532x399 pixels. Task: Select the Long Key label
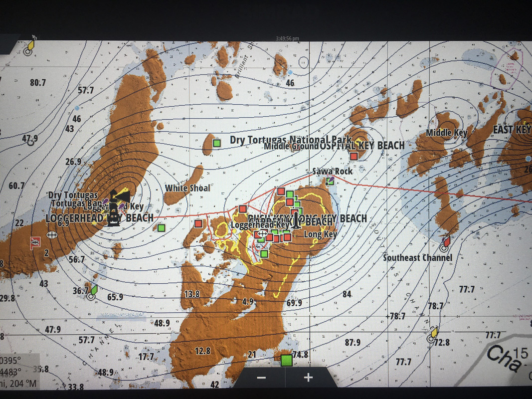pyautogui.click(x=320, y=234)
